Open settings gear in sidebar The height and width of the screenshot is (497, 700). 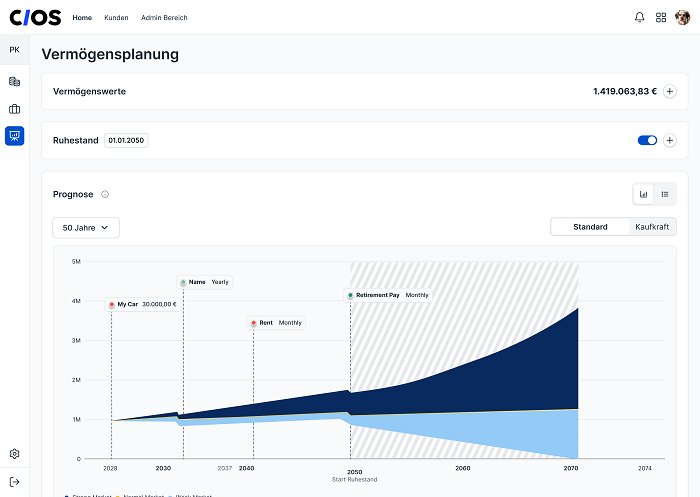pos(14,454)
